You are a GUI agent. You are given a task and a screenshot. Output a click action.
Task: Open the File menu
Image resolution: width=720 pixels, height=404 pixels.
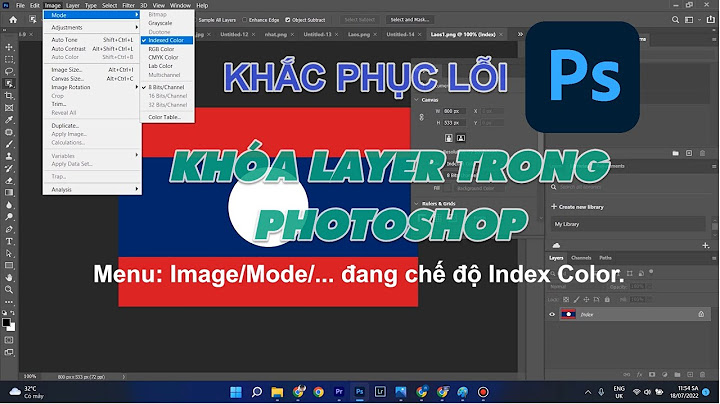[20, 6]
